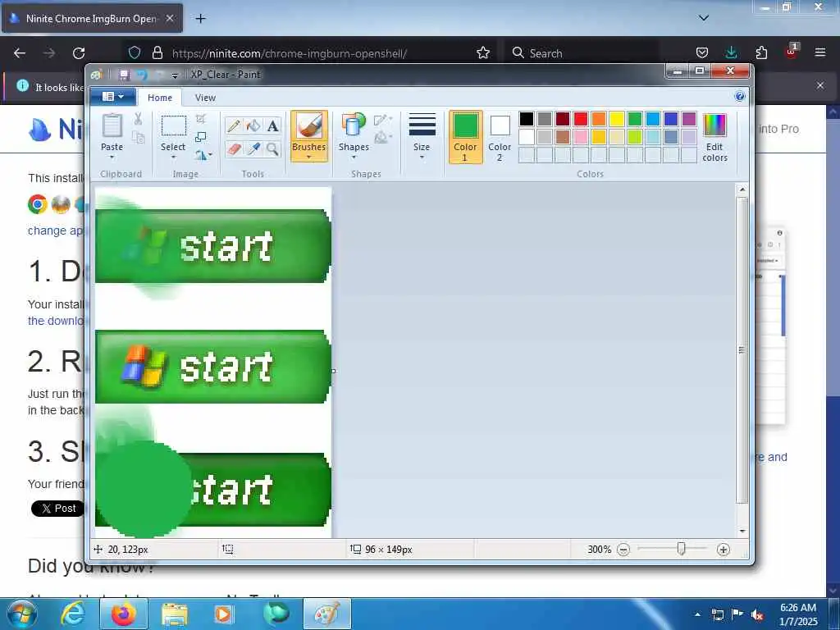The width and height of the screenshot is (840, 630).
Task: Open Shape fill dropdown
Action: pos(382,138)
